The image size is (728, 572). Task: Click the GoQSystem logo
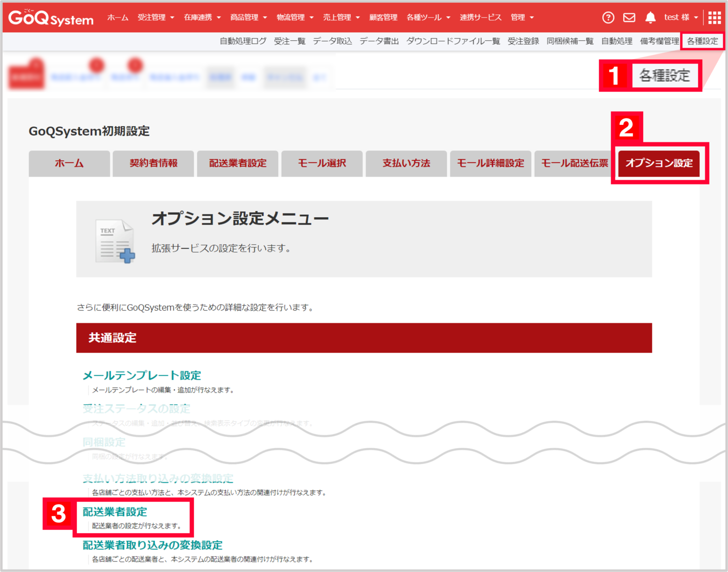click(50, 17)
